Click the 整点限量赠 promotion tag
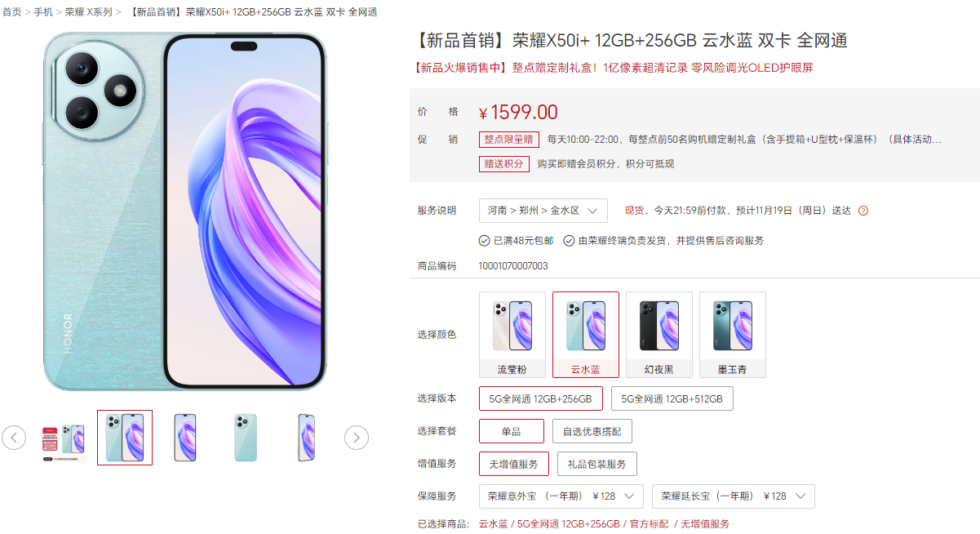The height and width of the screenshot is (534, 980). point(509,140)
